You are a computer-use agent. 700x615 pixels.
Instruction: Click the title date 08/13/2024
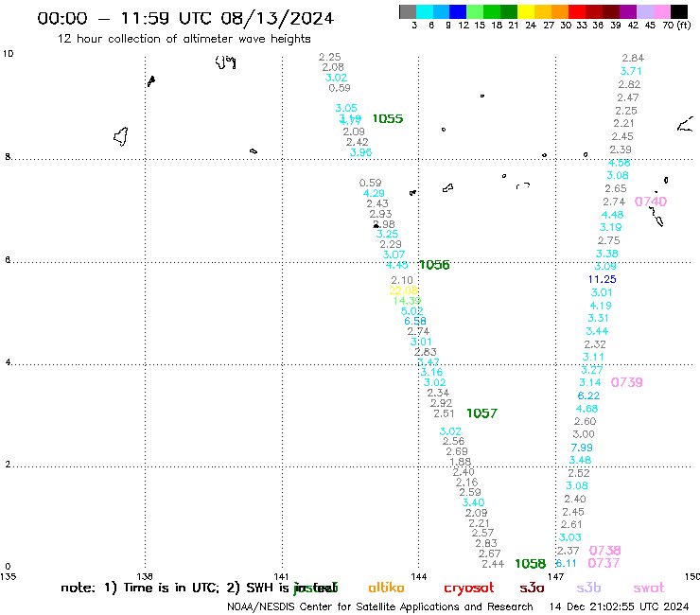tap(277, 18)
